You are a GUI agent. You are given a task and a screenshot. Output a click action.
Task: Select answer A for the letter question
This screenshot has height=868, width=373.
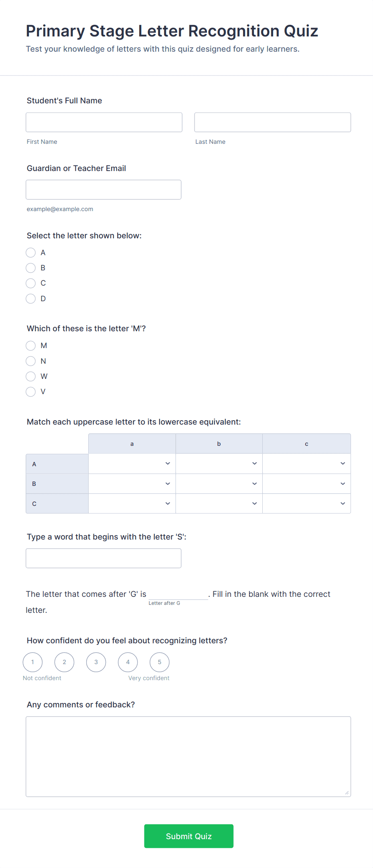pos(30,252)
